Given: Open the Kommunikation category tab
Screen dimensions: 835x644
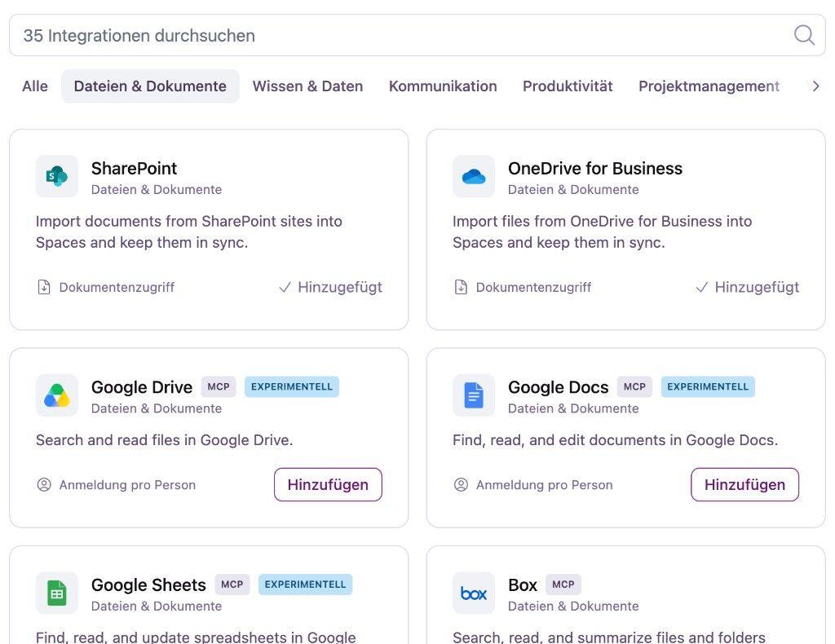Looking at the screenshot, I should click(x=443, y=86).
